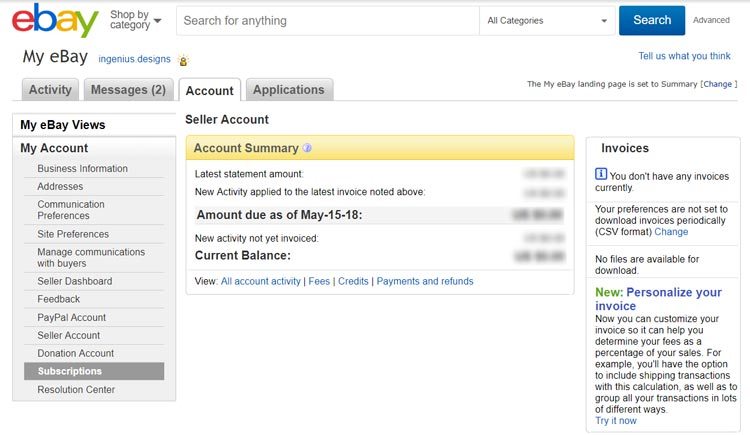Screen dimensions: 750x435
Task: Click the feedback star icon beside ingenius.designs
Action: (183, 61)
